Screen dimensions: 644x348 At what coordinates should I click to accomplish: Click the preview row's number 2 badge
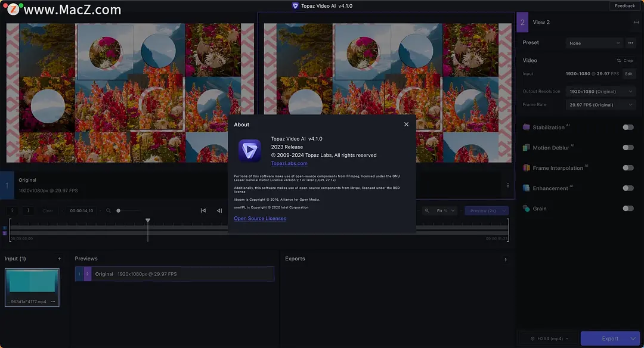coord(88,274)
